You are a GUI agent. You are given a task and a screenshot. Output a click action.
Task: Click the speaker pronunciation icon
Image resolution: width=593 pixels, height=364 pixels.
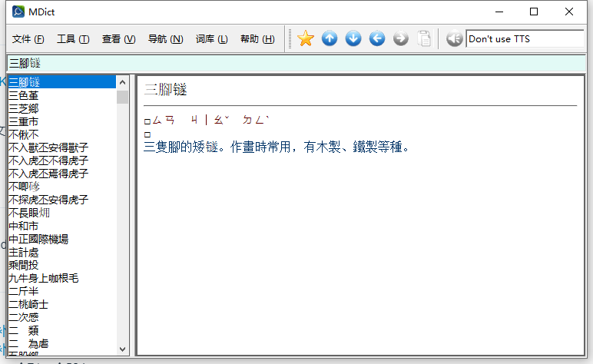[x=454, y=38]
